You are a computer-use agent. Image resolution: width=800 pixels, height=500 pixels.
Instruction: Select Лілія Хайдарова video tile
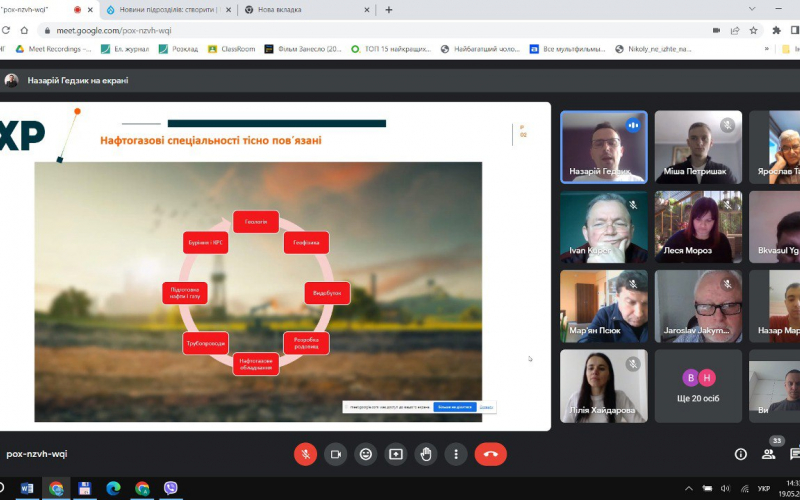(x=604, y=386)
